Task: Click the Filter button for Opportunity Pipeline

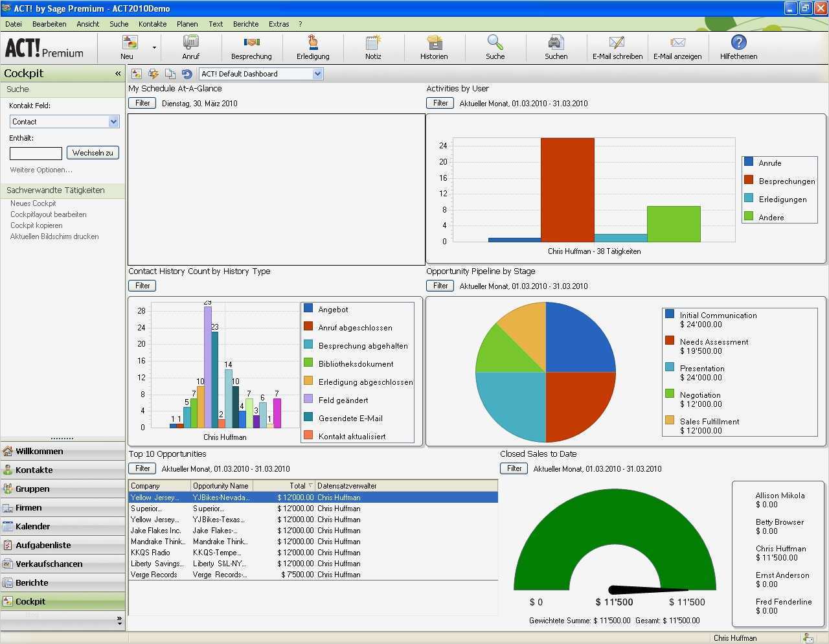Action: tap(440, 285)
